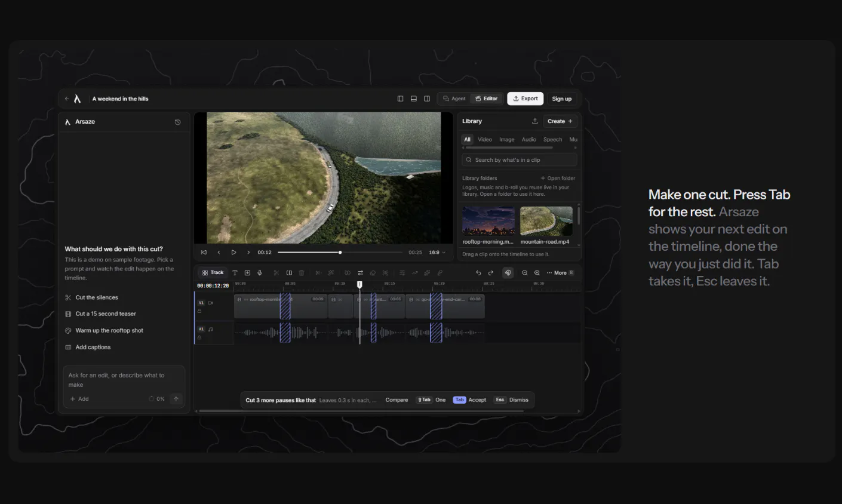Click the redo arrow icon
The height and width of the screenshot is (504, 842).
[x=491, y=273]
